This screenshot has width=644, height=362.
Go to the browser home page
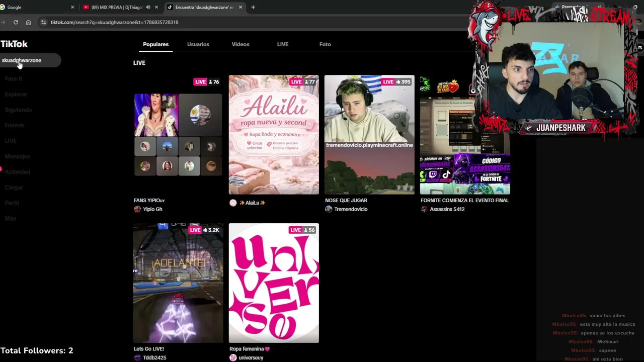[x=28, y=22]
